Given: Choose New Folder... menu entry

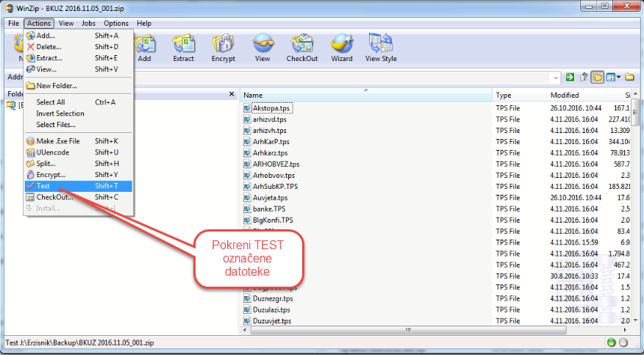Looking at the screenshot, I should [x=78, y=86].
